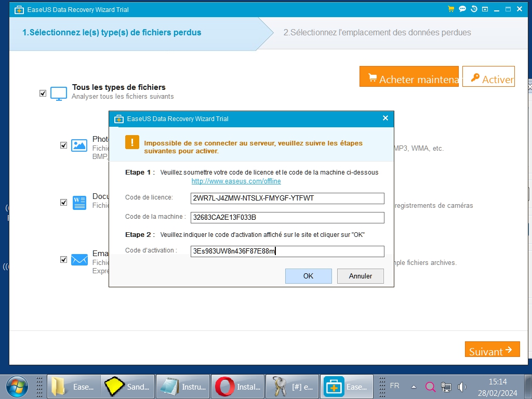The image size is (532, 399).
Task: Click the 'Code de la machine' field
Action: click(x=287, y=218)
